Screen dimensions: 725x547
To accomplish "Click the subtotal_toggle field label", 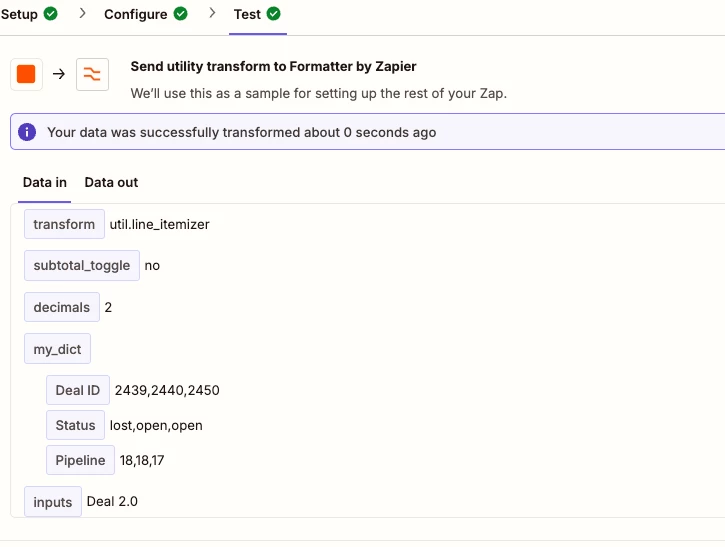I will click(82, 265).
